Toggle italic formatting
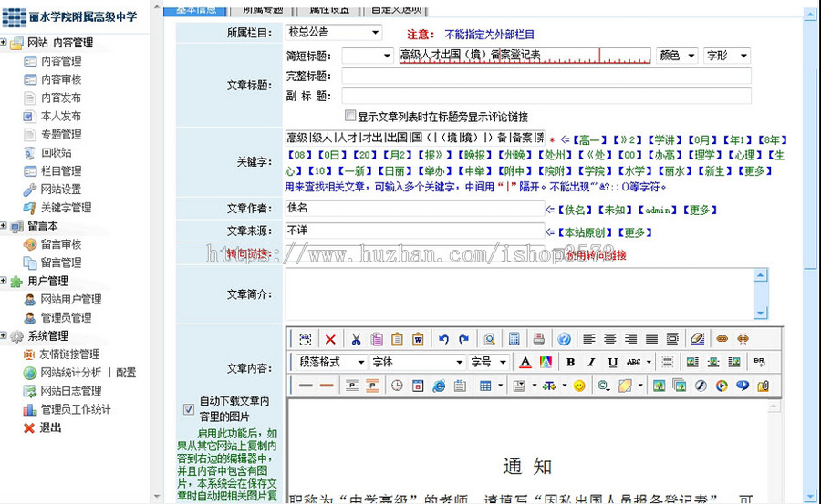The image size is (821, 504). [x=592, y=362]
